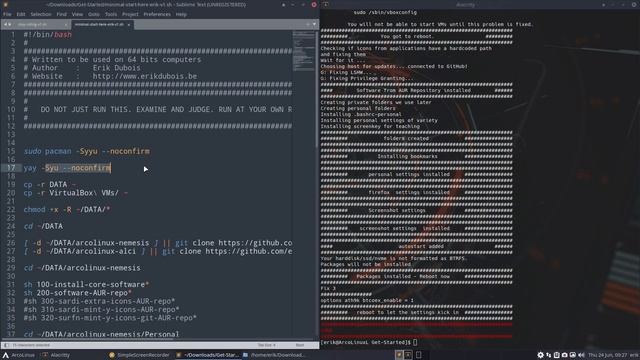Open the tab list dropdown arrow
640x360 pixels.
click(x=314, y=24)
